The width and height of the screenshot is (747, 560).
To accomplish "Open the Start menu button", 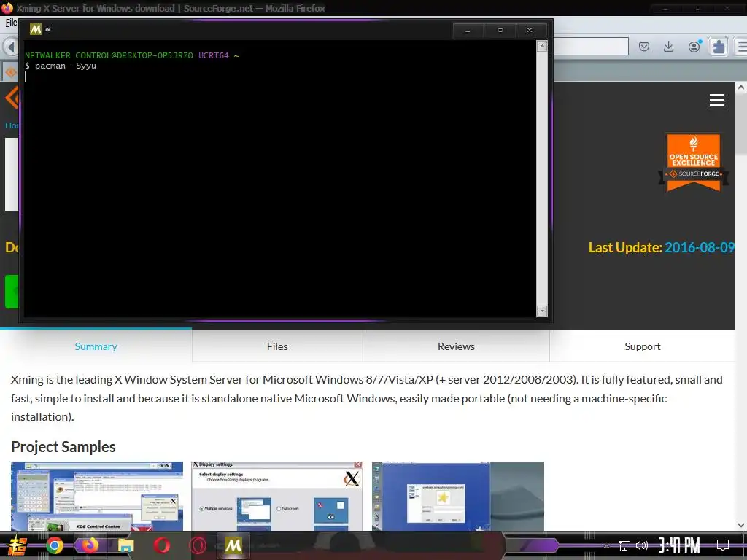I will (17, 545).
